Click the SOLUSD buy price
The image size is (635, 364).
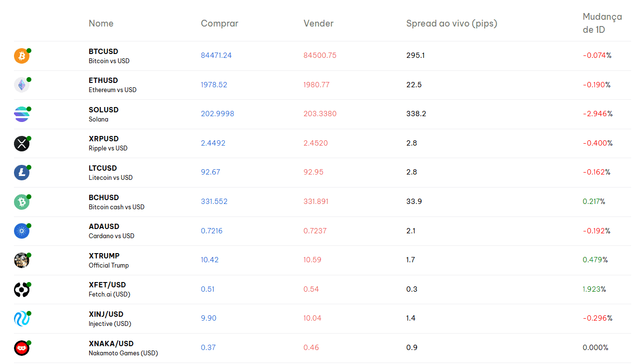[x=218, y=113]
